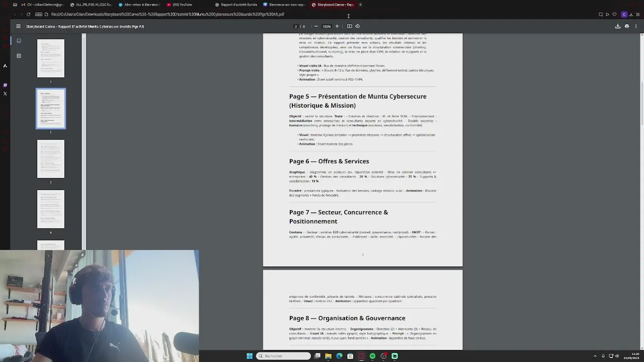Open File Explorer from the taskbar

tap(328, 356)
